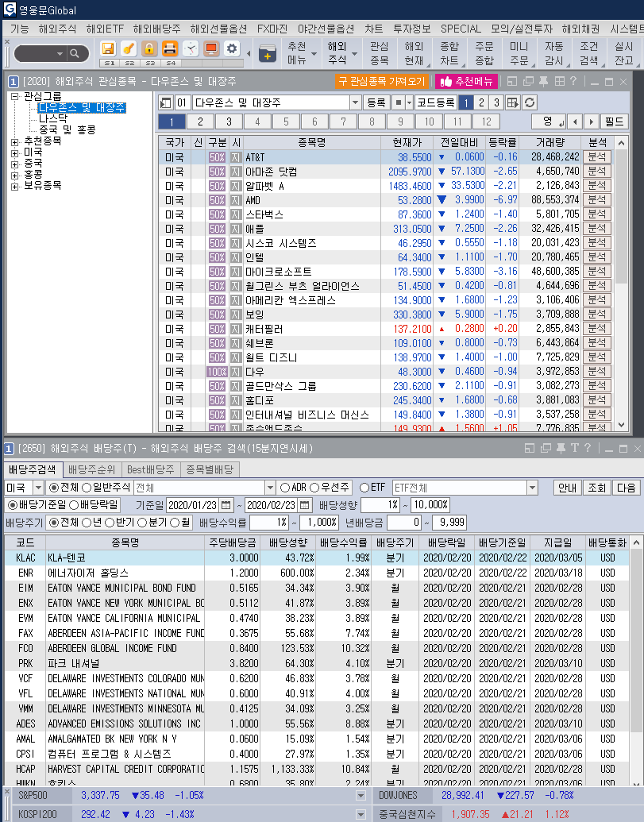Open S&P500 index ticker dropdown
This screenshot has width=644, height=822.
pyautogui.click(x=361, y=796)
